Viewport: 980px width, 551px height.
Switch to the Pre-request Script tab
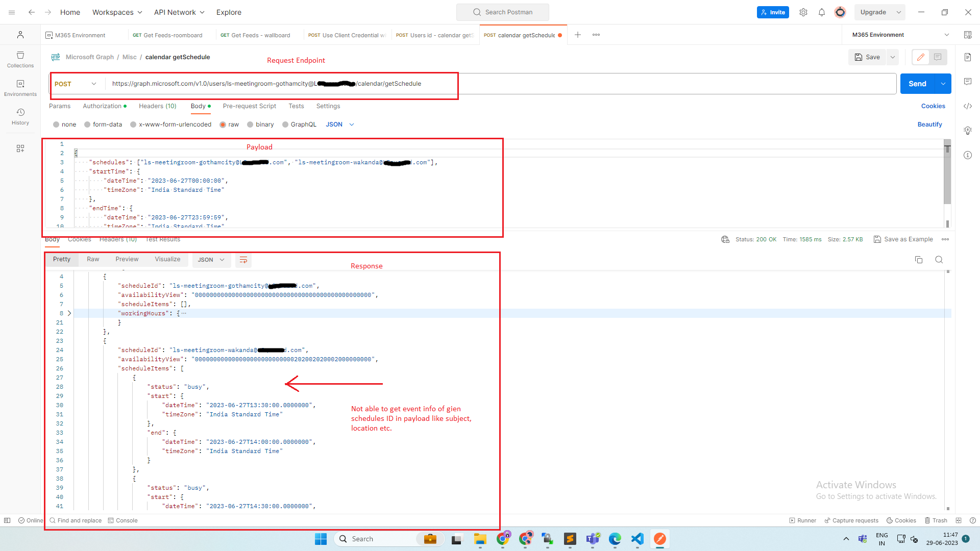250,106
